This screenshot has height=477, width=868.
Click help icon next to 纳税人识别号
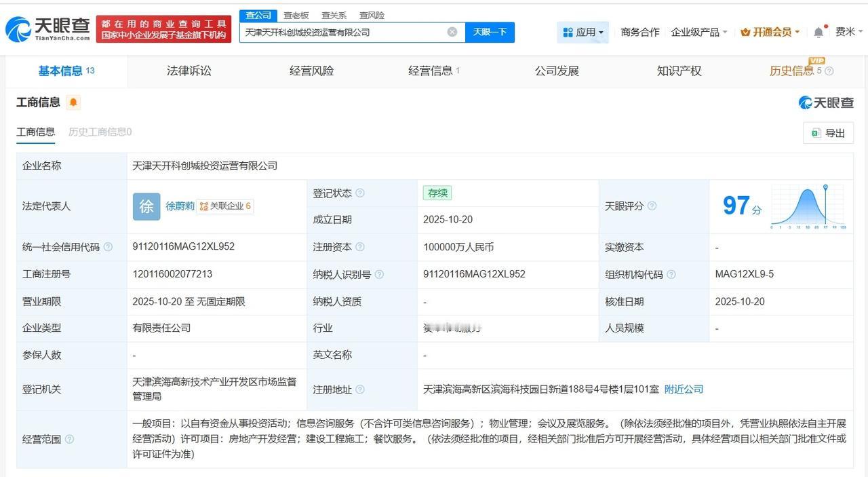click(379, 274)
